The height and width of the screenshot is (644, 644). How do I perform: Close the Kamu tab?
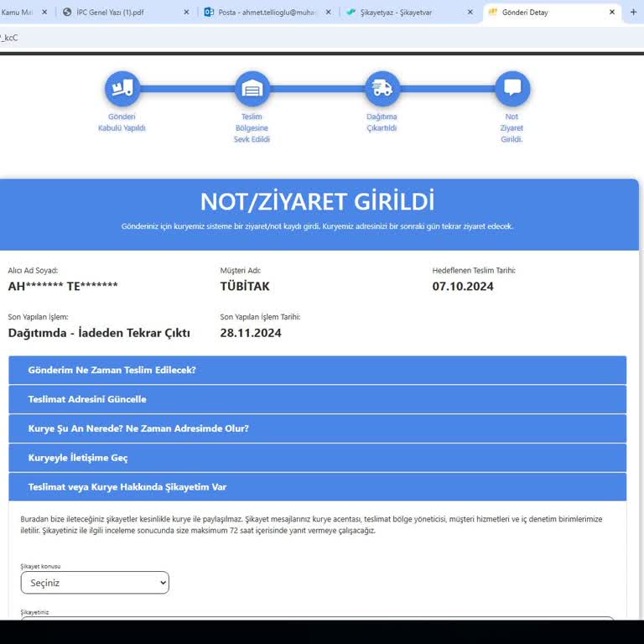coord(44,13)
